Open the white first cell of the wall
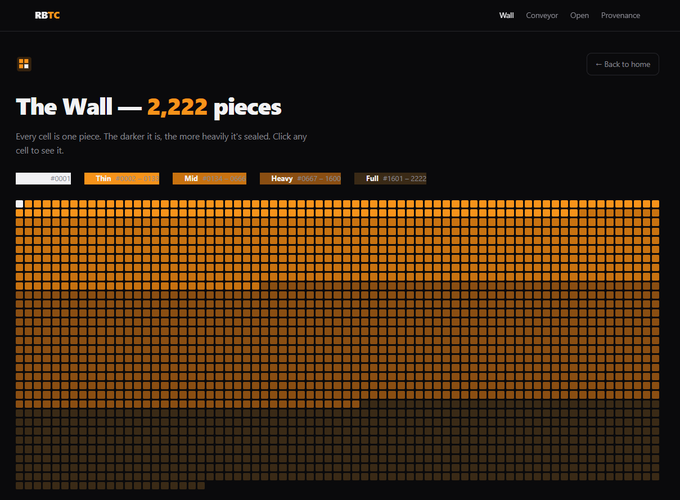This screenshot has height=500, width=680. (20, 204)
